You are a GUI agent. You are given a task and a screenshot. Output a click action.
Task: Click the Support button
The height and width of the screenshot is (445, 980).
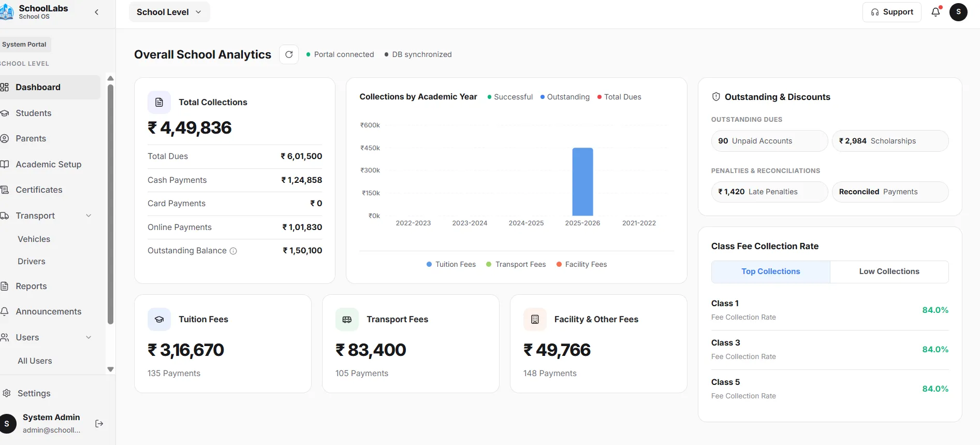892,12
